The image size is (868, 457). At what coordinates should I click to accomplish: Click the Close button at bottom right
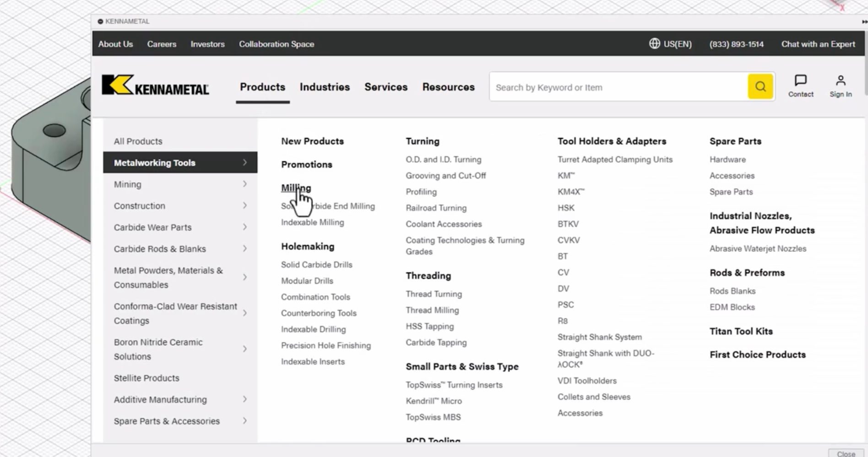click(846, 453)
